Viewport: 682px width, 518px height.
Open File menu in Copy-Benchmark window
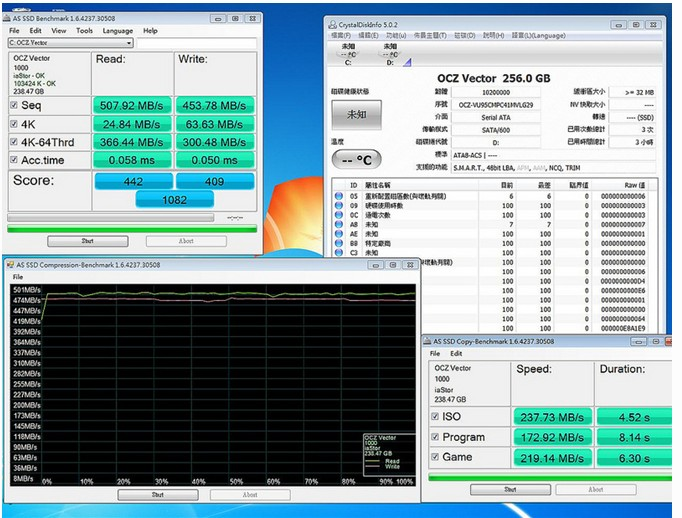[x=435, y=353]
